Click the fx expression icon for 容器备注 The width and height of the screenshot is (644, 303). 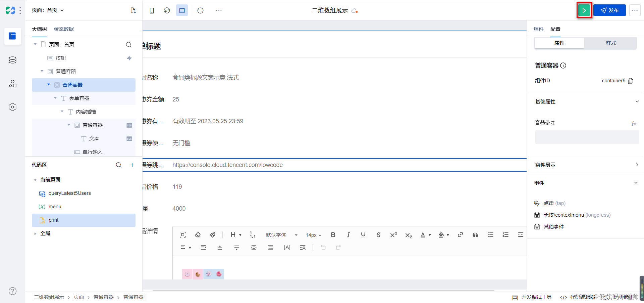pos(634,124)
